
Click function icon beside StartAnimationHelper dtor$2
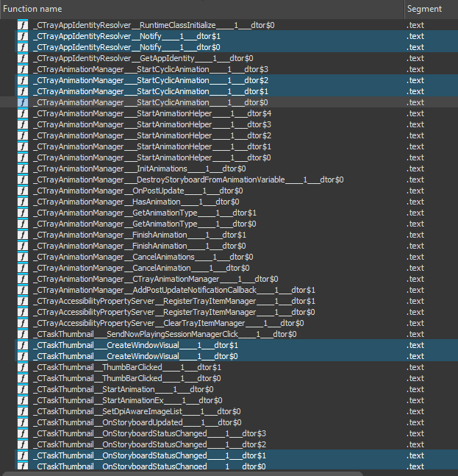23,135
